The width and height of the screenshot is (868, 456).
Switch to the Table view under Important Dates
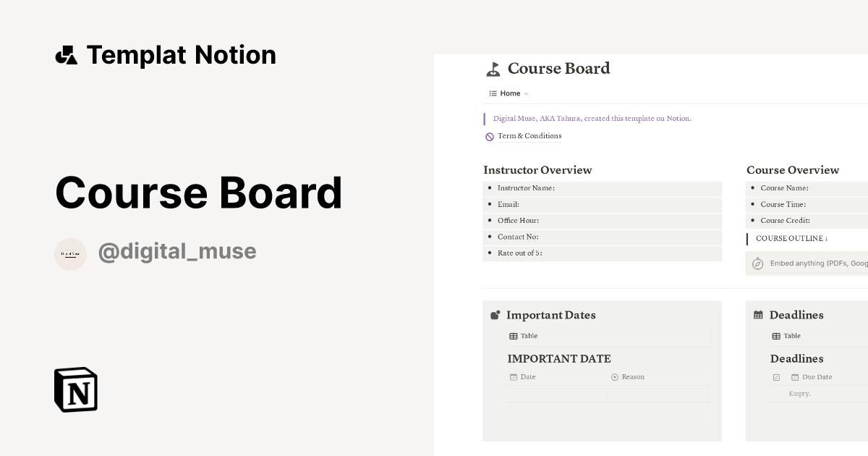coord(524,336)
